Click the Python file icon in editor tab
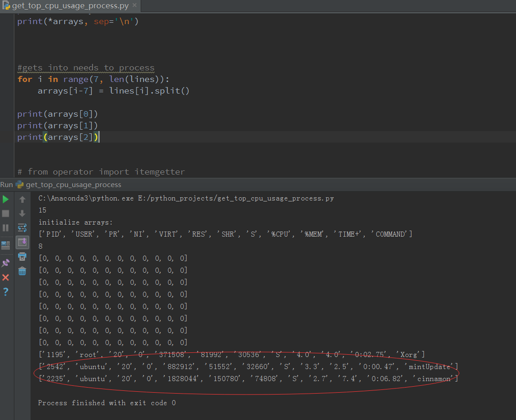The height and width of the screenshot is (420, 516). tap(6, 5)
